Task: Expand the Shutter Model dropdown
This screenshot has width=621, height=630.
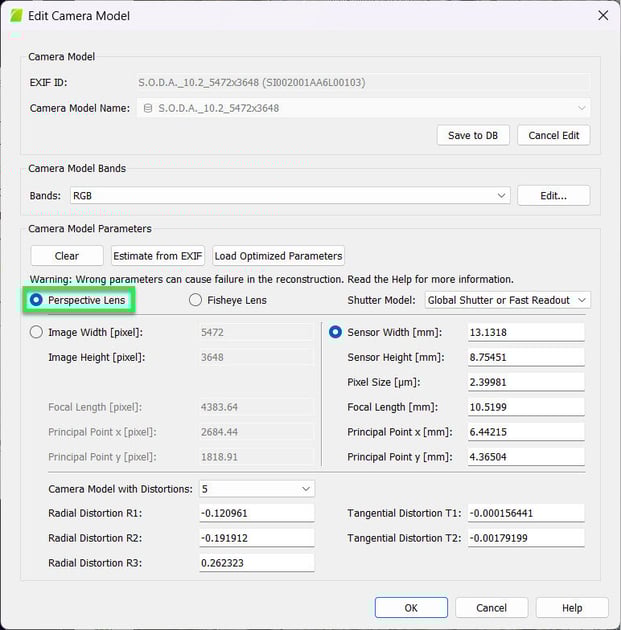Action: pos(507,300)
